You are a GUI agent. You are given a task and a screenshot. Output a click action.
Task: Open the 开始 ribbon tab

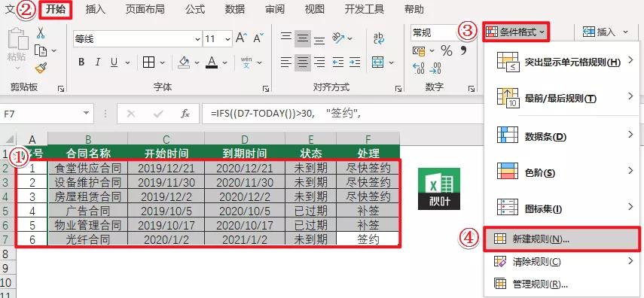point(56,10)
